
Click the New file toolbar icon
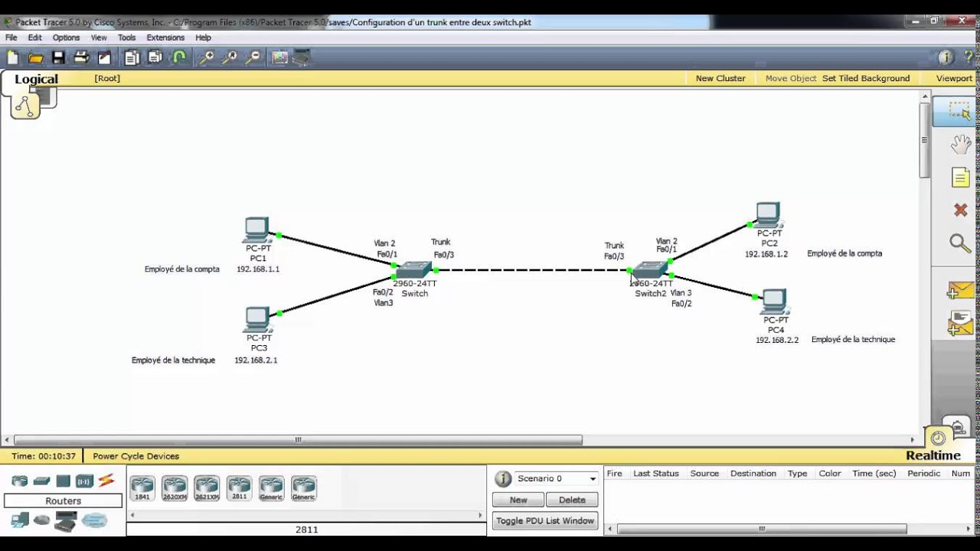point(13,57)
